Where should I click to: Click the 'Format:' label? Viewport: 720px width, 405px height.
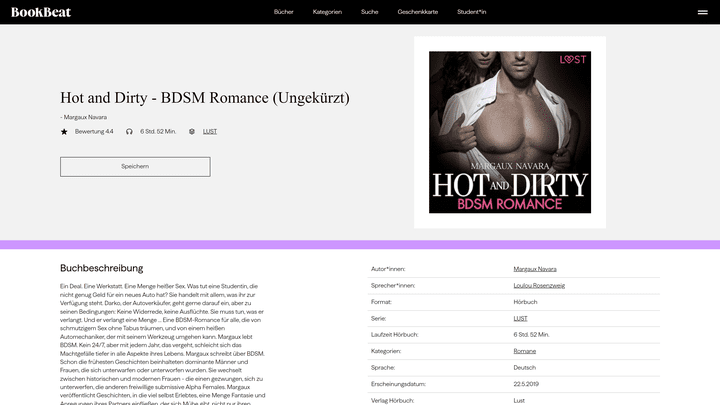[381, 302]
